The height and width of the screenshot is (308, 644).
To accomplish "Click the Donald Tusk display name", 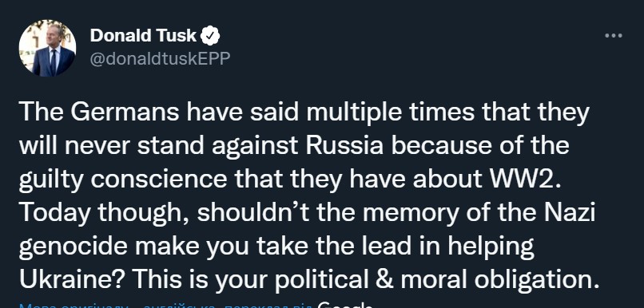I will [x=143, y=36].
